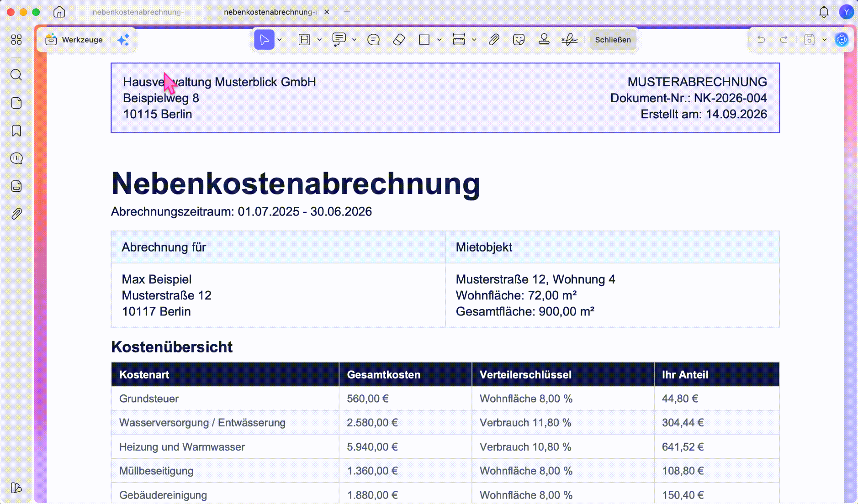
Task: Click the Nebenkostenabrechnung heading
Action: point(296,184)
